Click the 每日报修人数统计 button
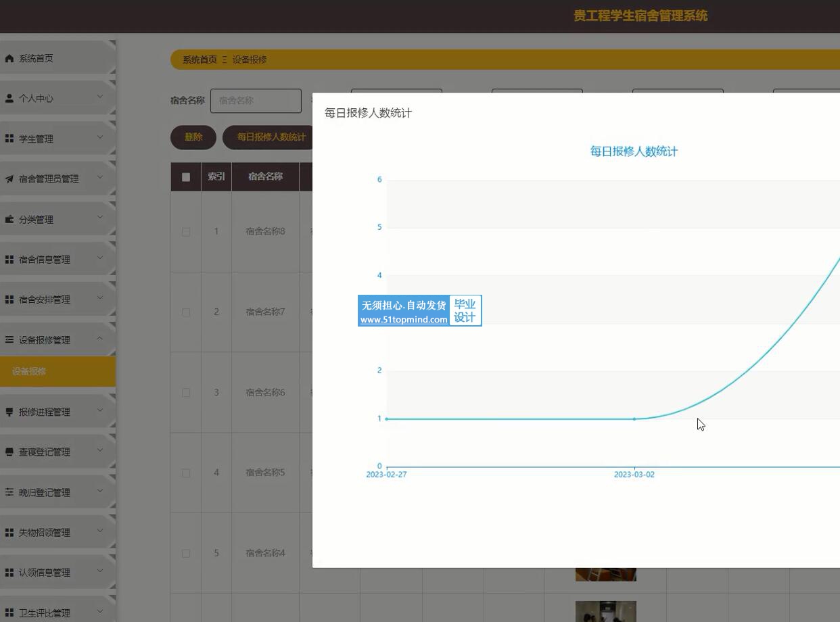Screen dimensions: 840x622 tap(268, 137)
